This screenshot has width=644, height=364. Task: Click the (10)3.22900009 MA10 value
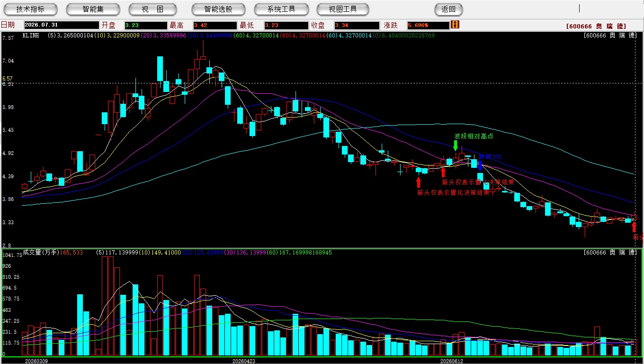point(116,36)
